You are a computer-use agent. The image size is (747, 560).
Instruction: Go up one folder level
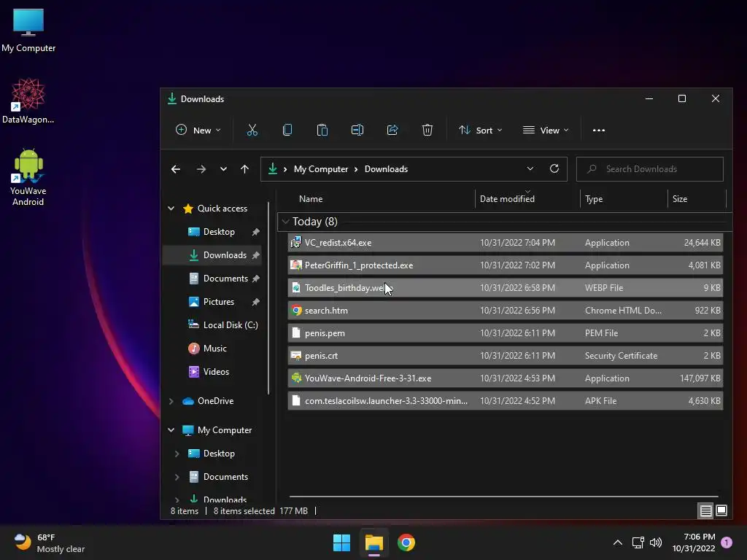pos(245,169)
